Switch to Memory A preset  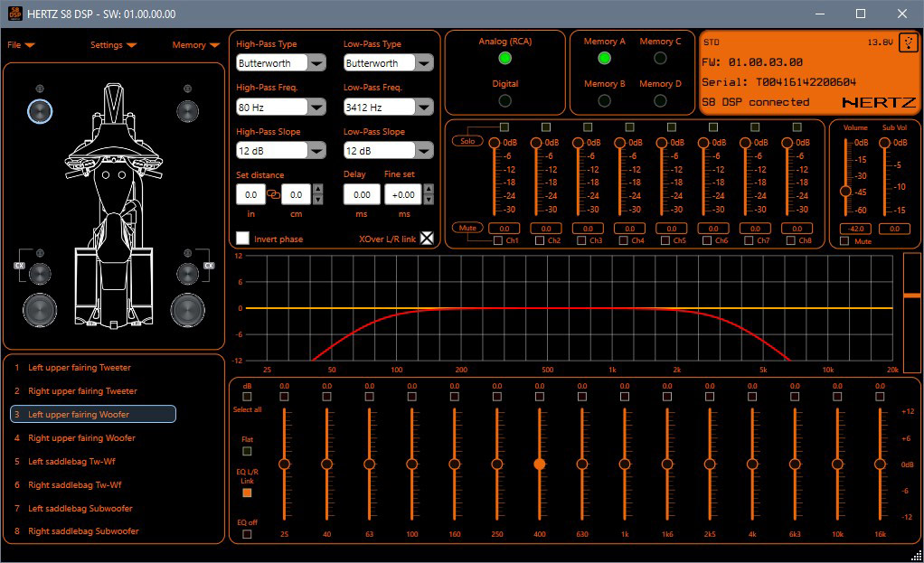click(x=604, y=59)
